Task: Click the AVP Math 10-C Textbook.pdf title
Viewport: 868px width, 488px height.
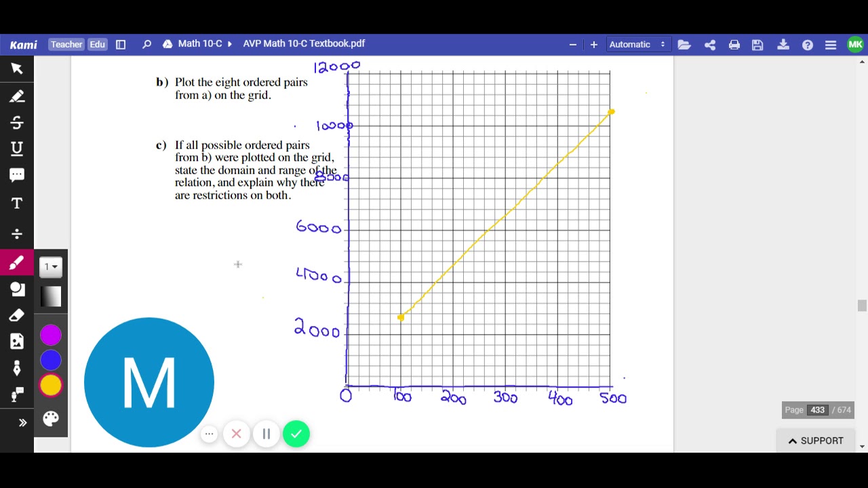Action: [x=304, y=43]
